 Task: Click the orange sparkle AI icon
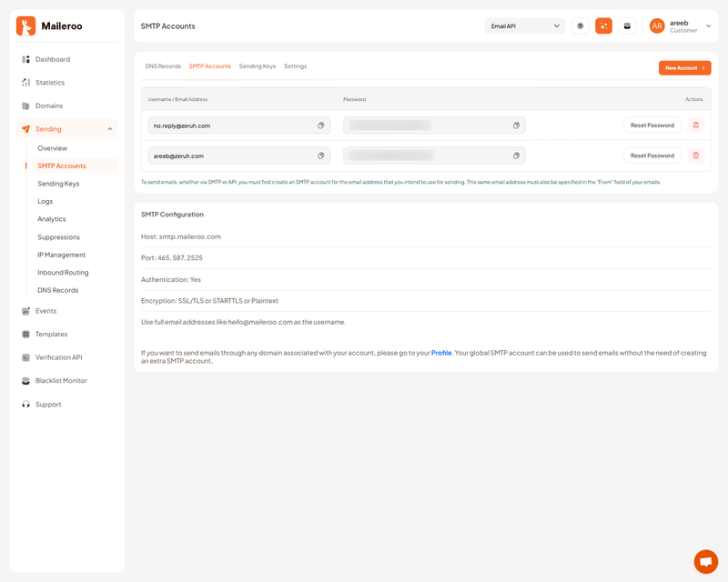coord(603,26)
